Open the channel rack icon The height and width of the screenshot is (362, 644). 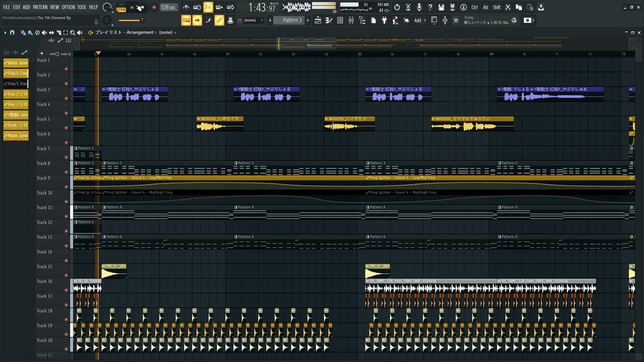click(x=340, y=20)
